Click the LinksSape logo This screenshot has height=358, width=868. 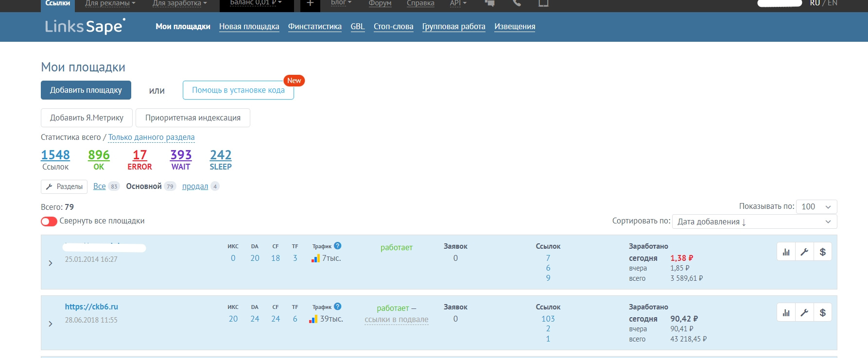click(85, 26)
